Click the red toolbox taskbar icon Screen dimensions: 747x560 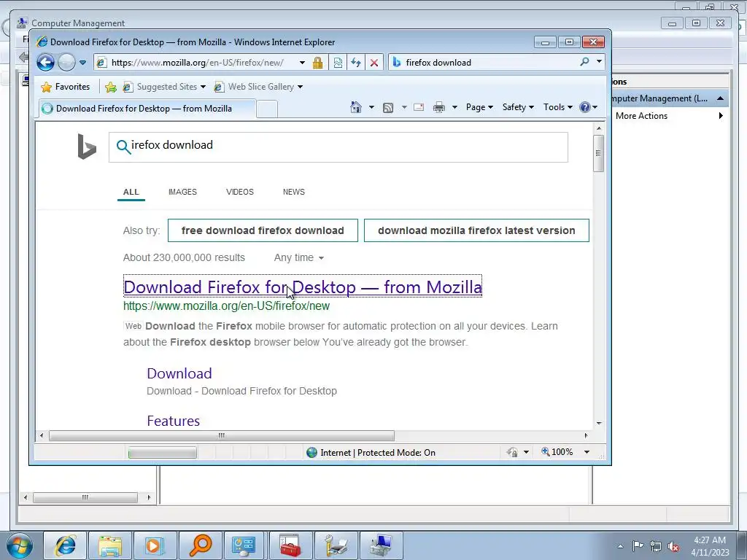tap(290, 545)
